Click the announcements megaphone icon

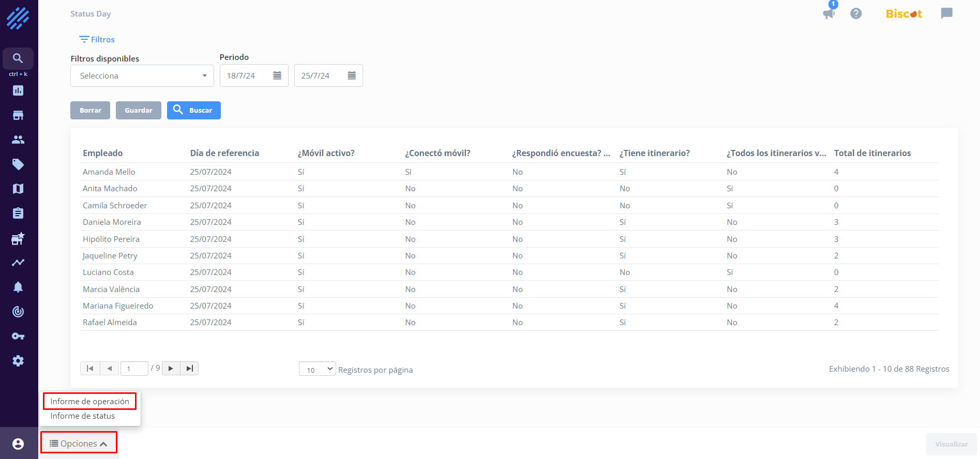828,13
